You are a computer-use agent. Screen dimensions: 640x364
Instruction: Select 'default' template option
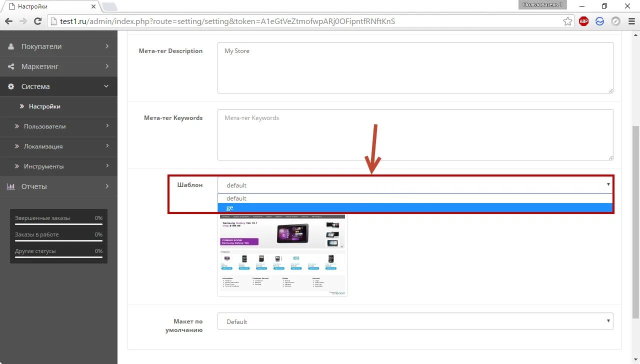(x=415, y=198)
